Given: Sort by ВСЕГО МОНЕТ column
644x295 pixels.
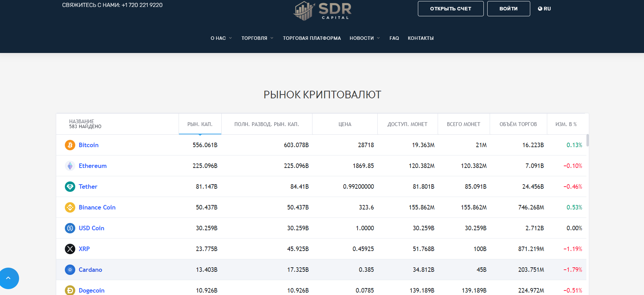Looking at the screenshot, I should tap(464, 124).
